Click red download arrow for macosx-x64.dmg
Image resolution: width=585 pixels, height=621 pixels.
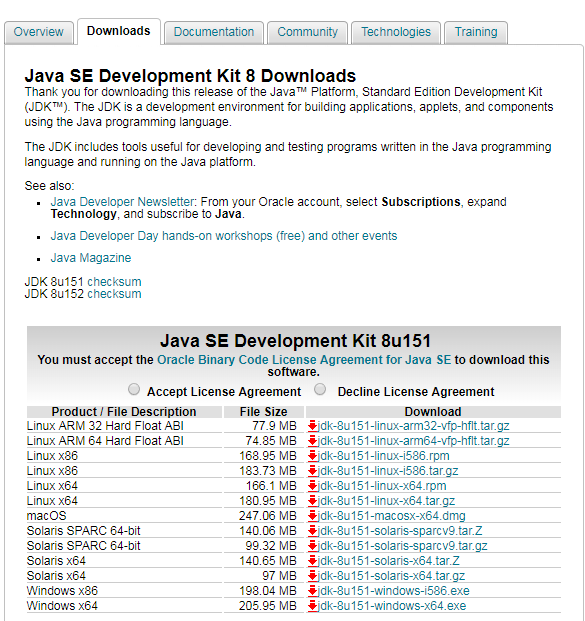pyautogui.click(x=313, y=516)
